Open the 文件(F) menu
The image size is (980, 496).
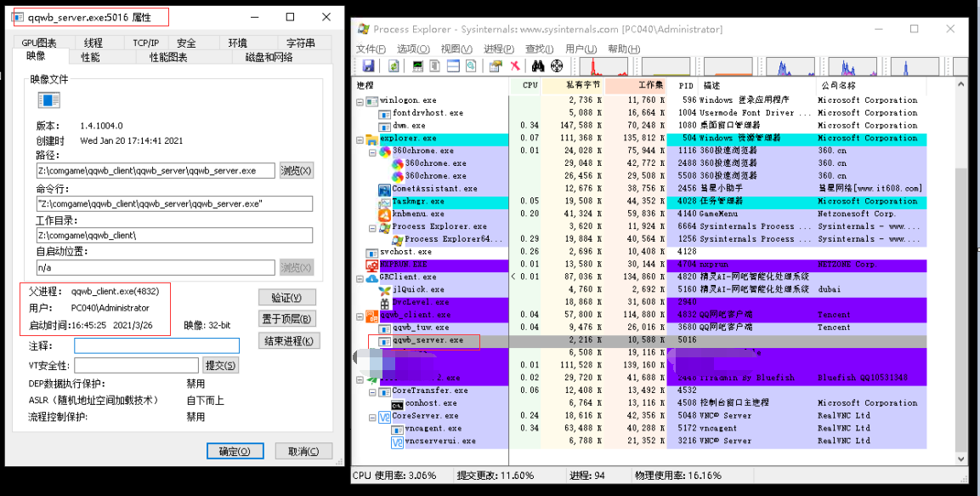(x=371, y=48)
